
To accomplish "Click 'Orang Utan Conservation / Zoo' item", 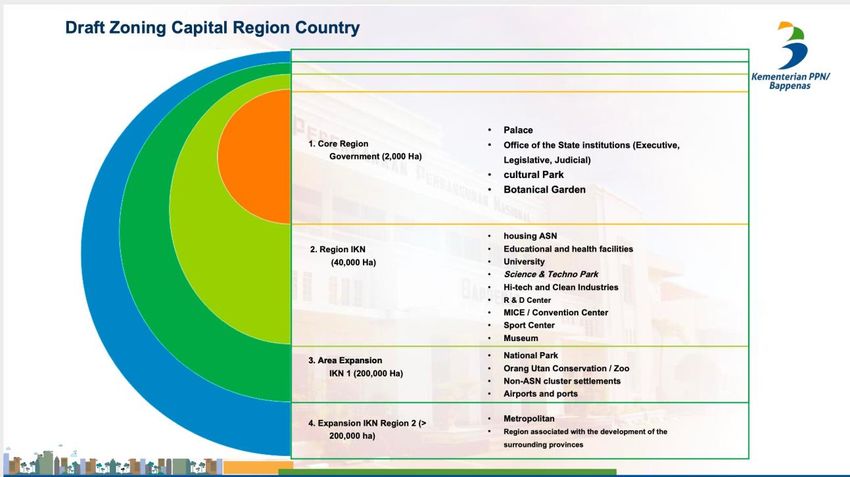I will point(566,369).
